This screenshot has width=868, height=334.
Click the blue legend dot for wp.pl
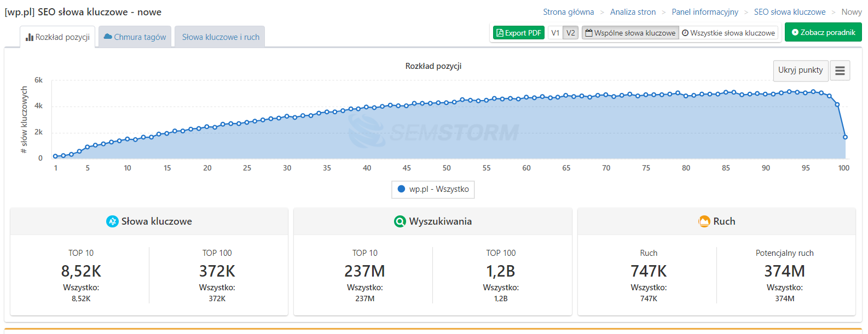click(x=401, y=189)
